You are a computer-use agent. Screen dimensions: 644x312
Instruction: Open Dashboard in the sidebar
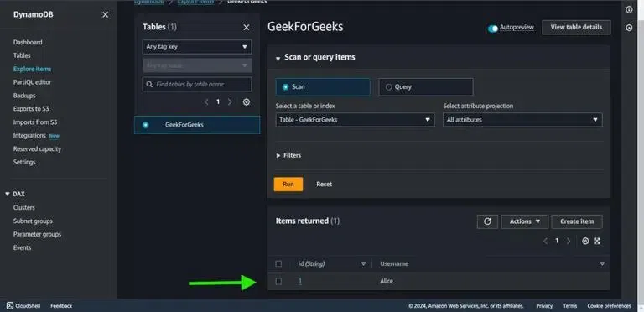[x=28, y=42]
